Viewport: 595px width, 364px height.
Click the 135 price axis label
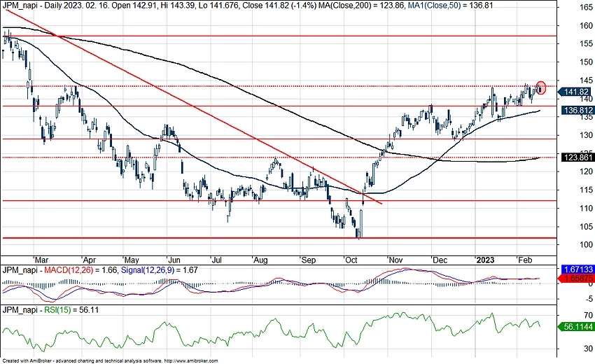(x=586, y=118)
